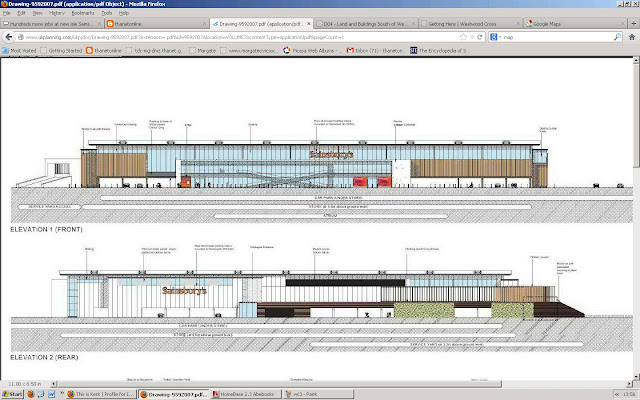Expand hidden system tray icons
640x400 pixels.
pyautogui.click(x=617, y=394)
